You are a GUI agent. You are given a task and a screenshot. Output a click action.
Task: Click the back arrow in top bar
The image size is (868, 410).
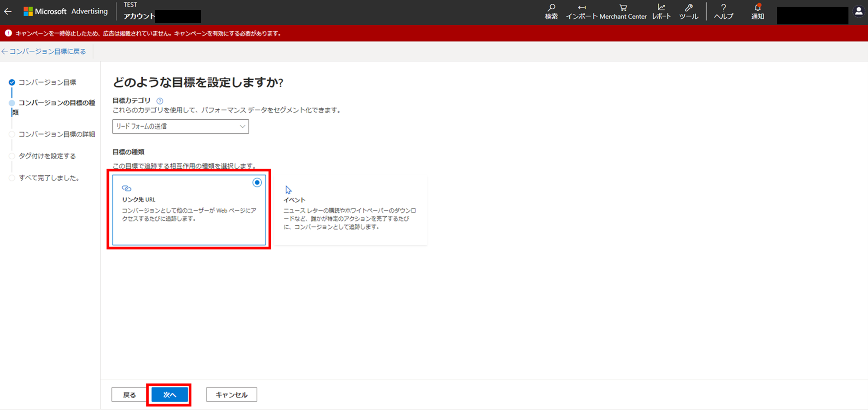[x=8, y=12]
